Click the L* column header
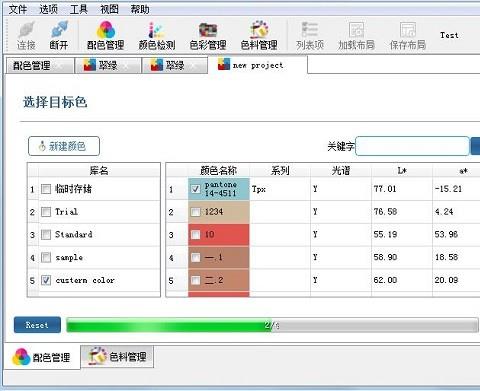 (x=402, y=170)
